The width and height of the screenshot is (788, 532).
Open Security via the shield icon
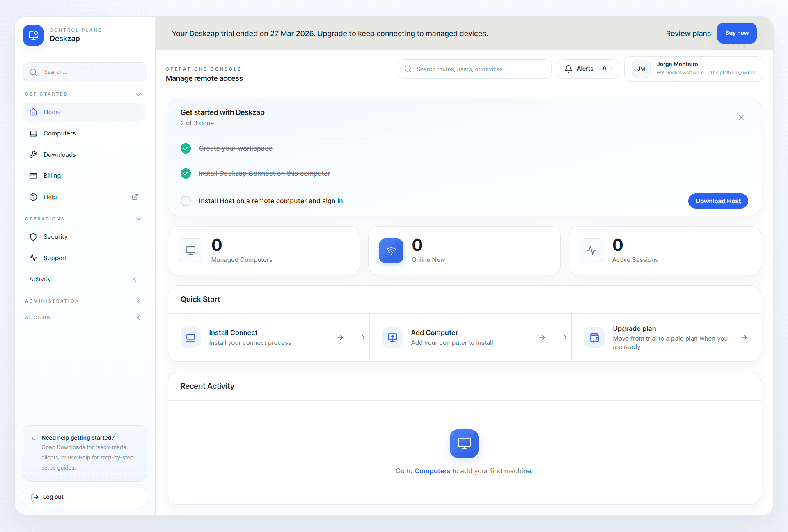(33, 237)
